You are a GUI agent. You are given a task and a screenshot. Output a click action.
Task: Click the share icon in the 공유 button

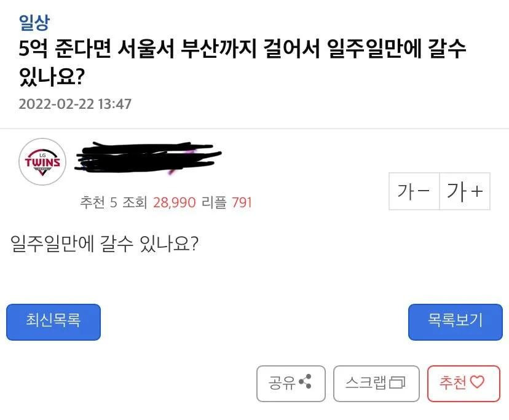[304, 383]
